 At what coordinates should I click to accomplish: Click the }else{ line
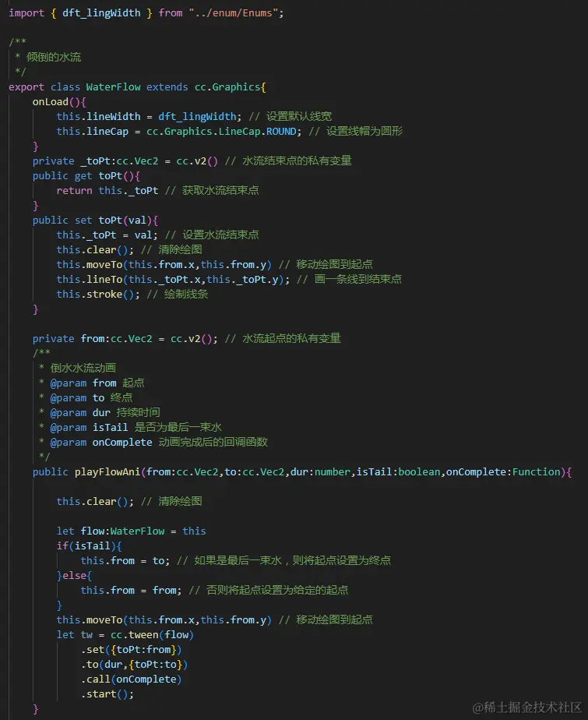pyautogui.click(x=74, y=575)
